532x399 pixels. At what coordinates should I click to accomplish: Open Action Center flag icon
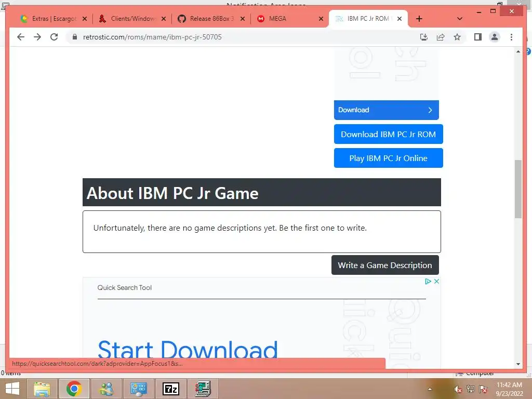483,389
